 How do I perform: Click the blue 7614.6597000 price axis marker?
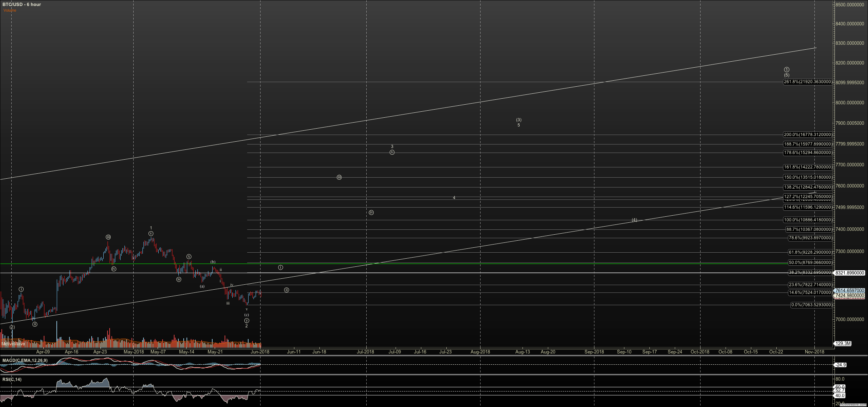(849, 291)
